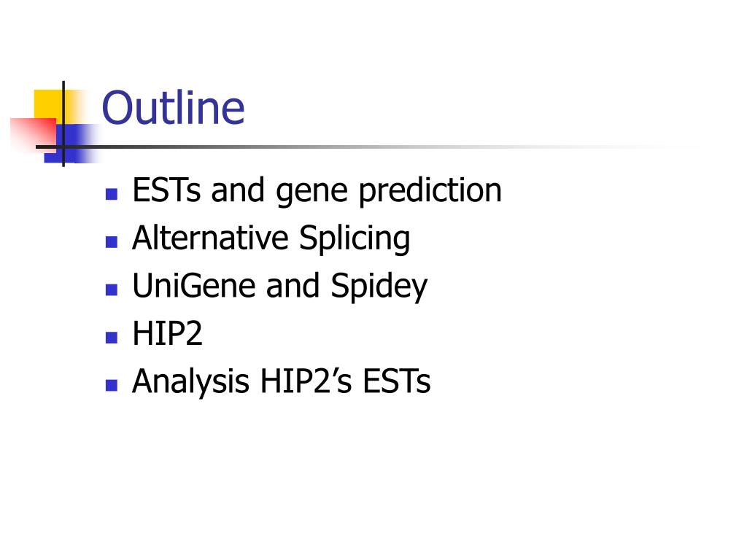Screen dimensions: 747x560
Task: Click the yellow square in the title decoration
Action: 49,106
